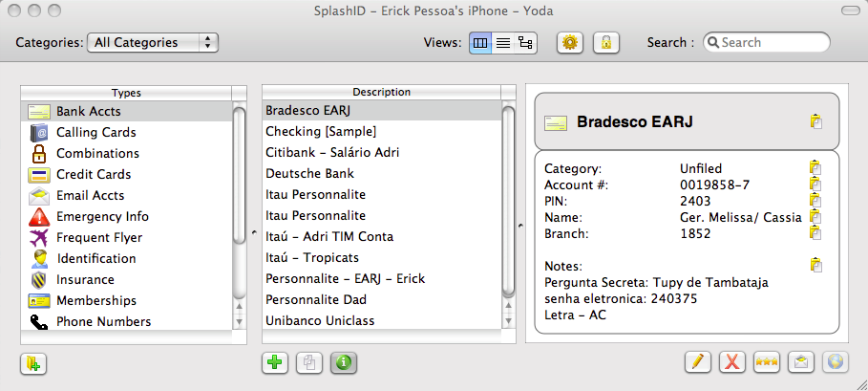
Task: Click the three stars password mask button
Action: (767, 362)
